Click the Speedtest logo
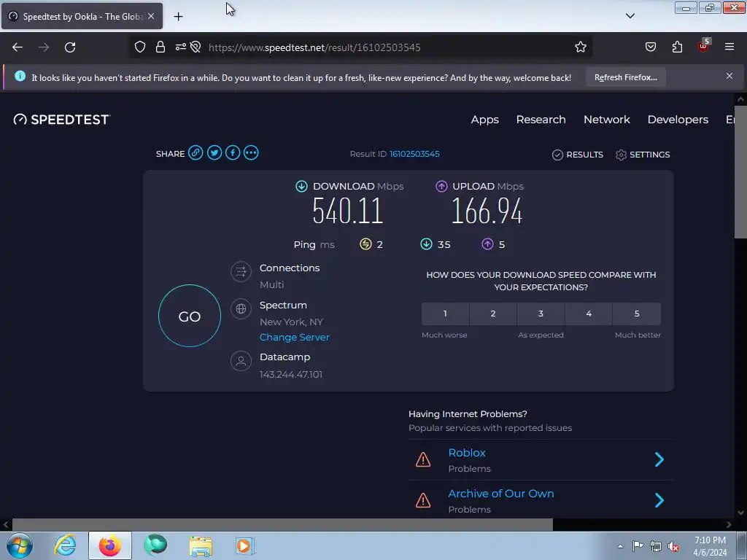747x560 pixels. (x=62, y=120)
